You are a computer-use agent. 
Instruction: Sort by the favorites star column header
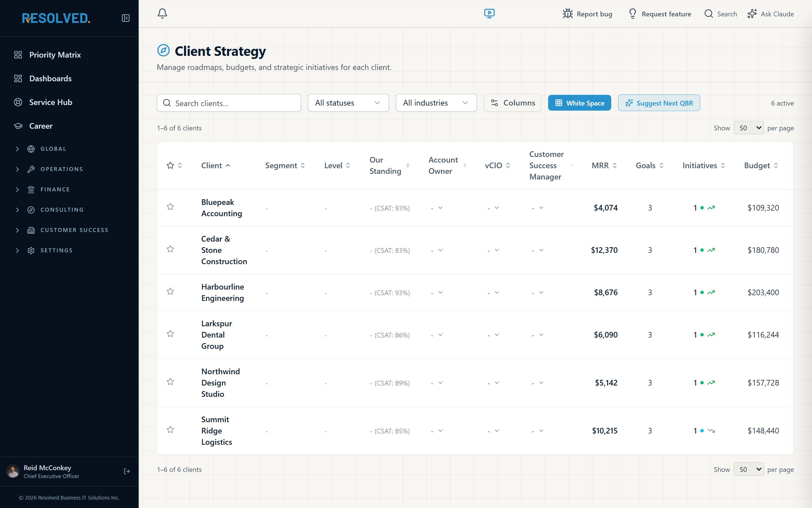click(x=174, y=165)
